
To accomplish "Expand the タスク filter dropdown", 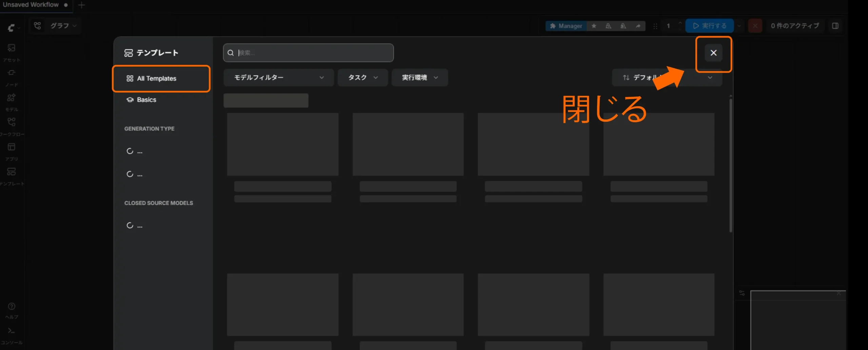I will pos(362,78).
